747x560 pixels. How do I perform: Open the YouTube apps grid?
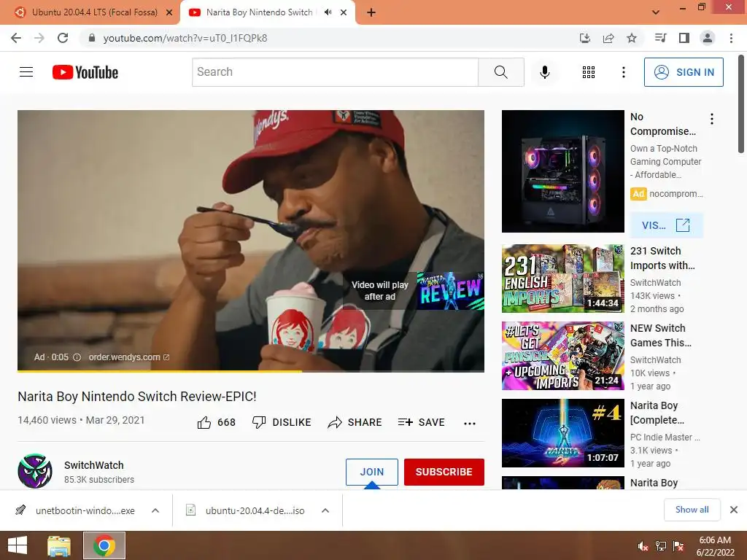(x=589, y=72)
